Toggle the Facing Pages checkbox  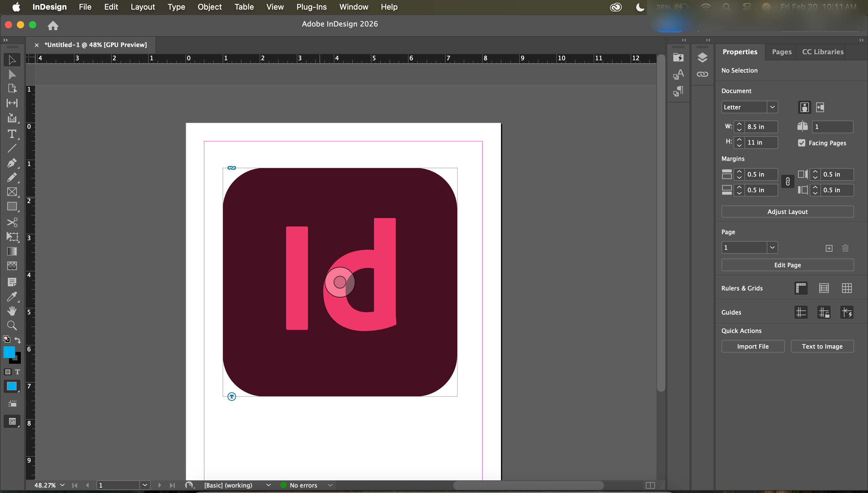[x=801, y=143]
